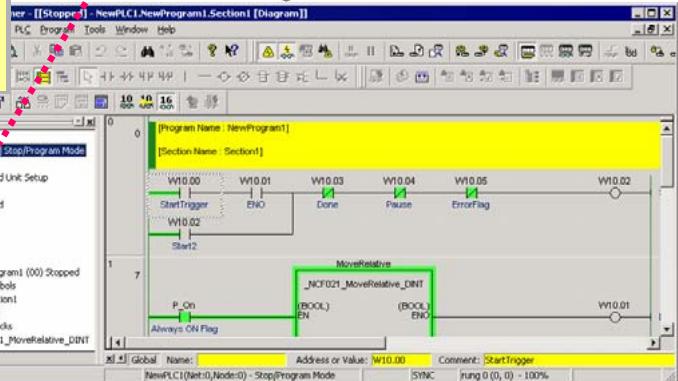Select the Line Connect Mode tool
The width and height of the screenshot is (678, 381).
tap(321, 77)
